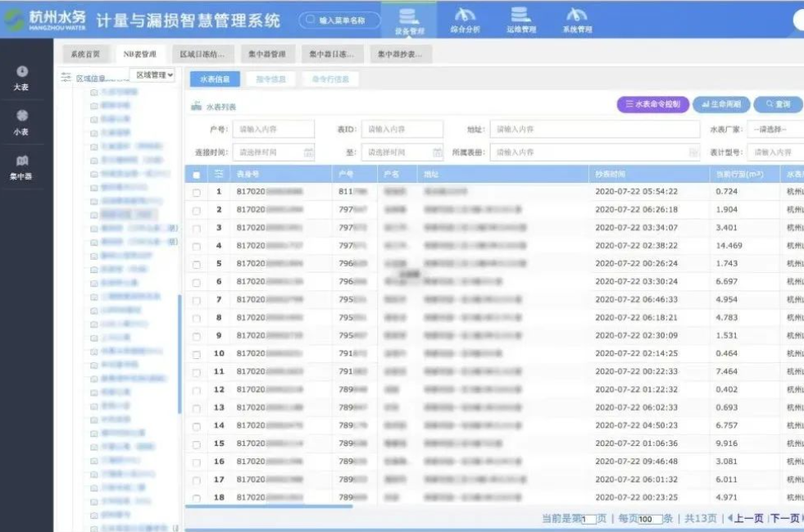Check the checkbox for row 7
Image resolution: width=804 pixels, height=532 pixels.
[x=196, y=301]
